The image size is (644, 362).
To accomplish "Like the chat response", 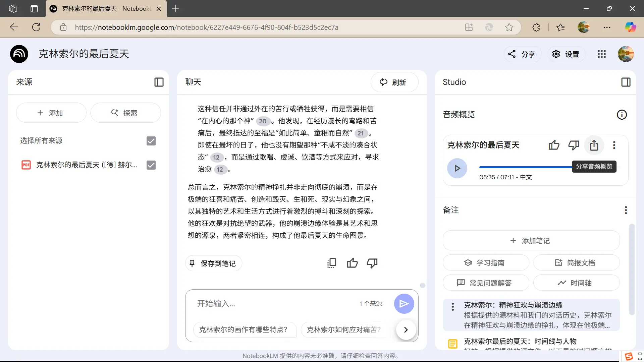I will (x=352, y=263).
